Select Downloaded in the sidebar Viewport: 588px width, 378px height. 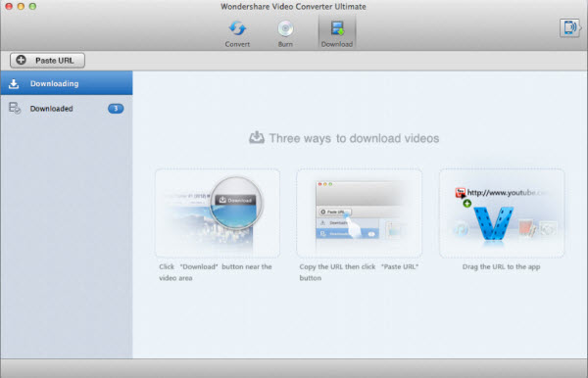click(x=67, y=109)
